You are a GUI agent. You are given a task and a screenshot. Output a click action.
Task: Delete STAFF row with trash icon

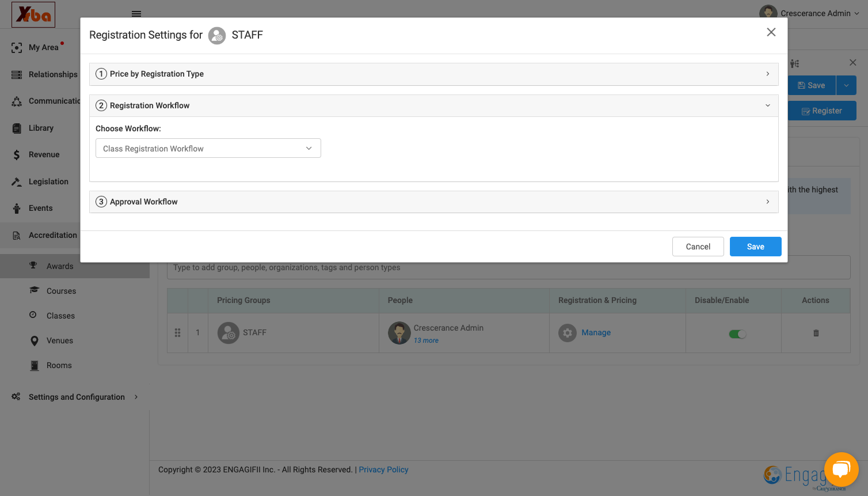pyautogui.click(x=816, y=333)
